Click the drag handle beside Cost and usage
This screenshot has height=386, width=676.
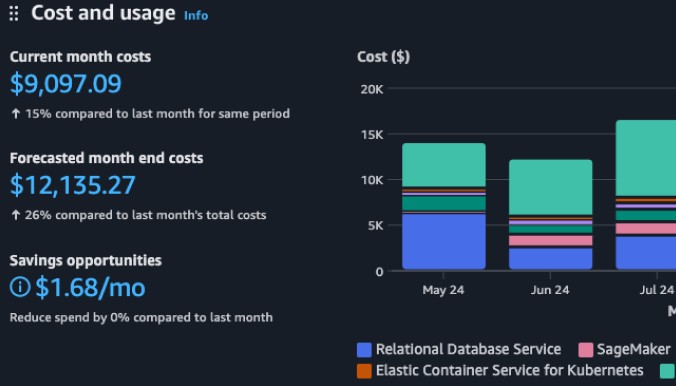click(14, 13)
